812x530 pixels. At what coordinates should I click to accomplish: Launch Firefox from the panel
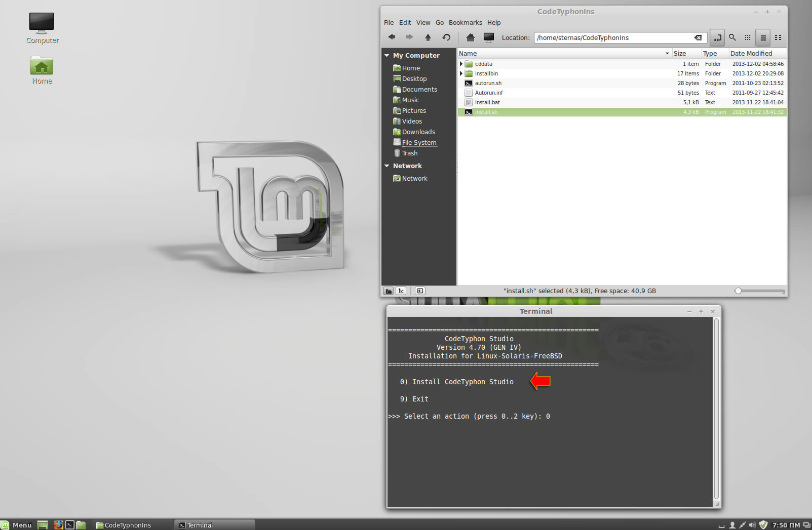pyautogui.click(x=58, y=525)
